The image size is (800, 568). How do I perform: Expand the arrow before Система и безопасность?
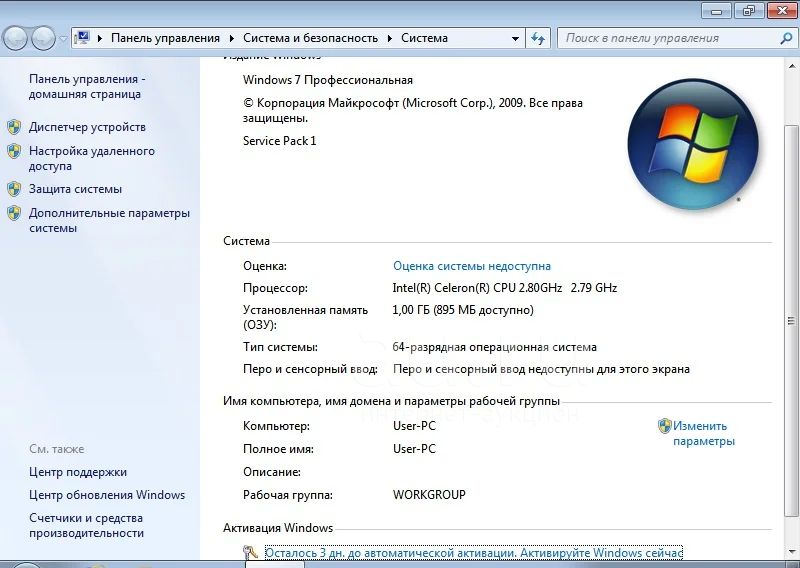pos(232,38)
